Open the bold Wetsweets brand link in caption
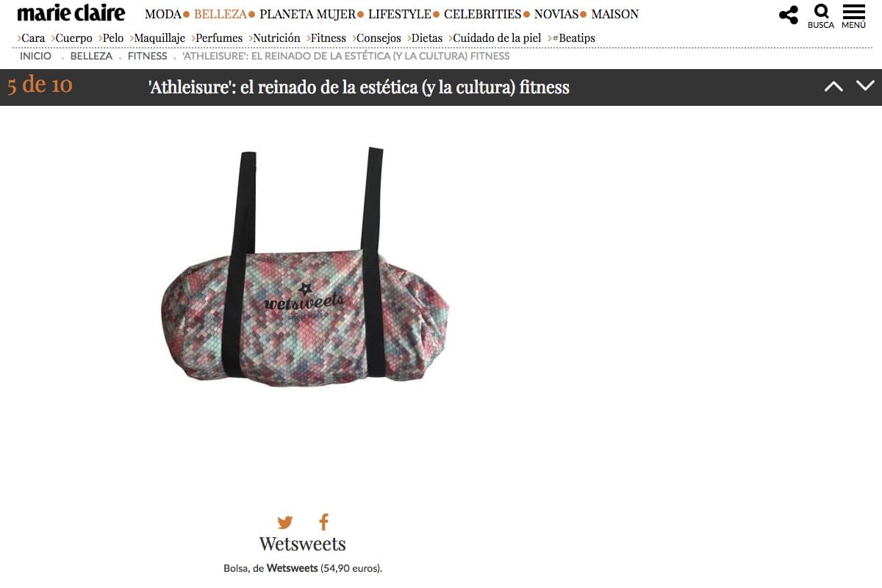The width and height of the screenshot is (882, 588). pyautogui.click(x=293, y=568)
